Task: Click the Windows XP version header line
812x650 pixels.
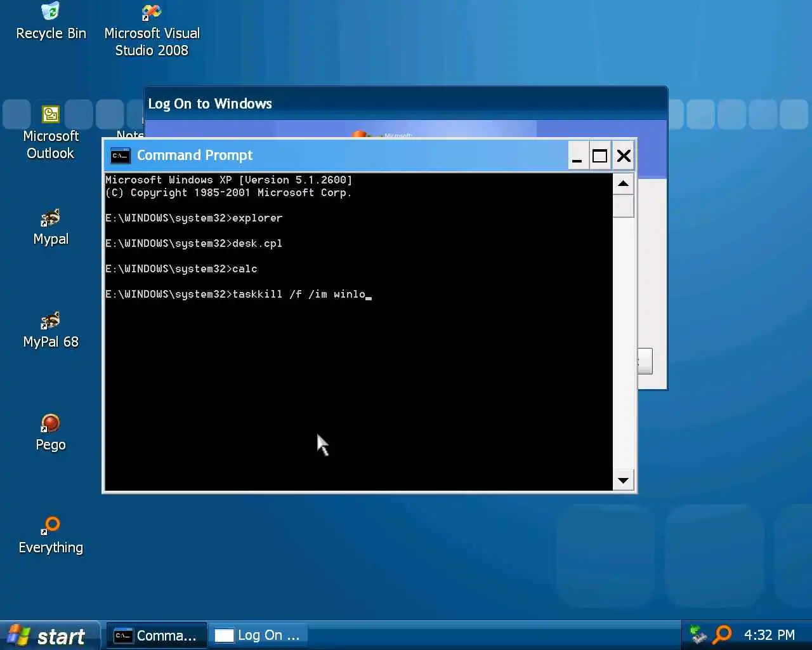Action: pyautogui.click(x=228, y=180)
